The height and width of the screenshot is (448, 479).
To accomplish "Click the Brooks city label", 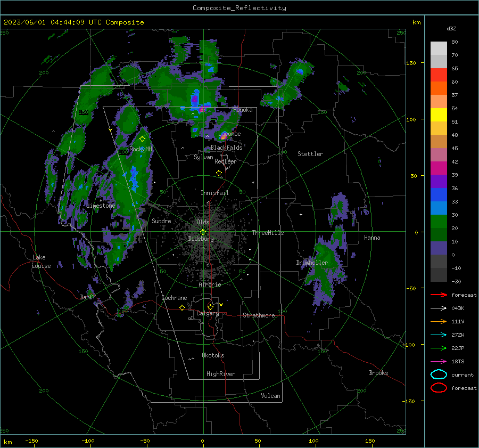I will 378,373.
